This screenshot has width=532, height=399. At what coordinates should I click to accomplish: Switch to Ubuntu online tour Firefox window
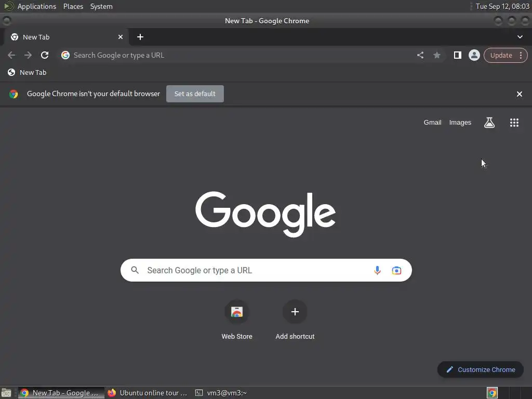click(148, 393)
